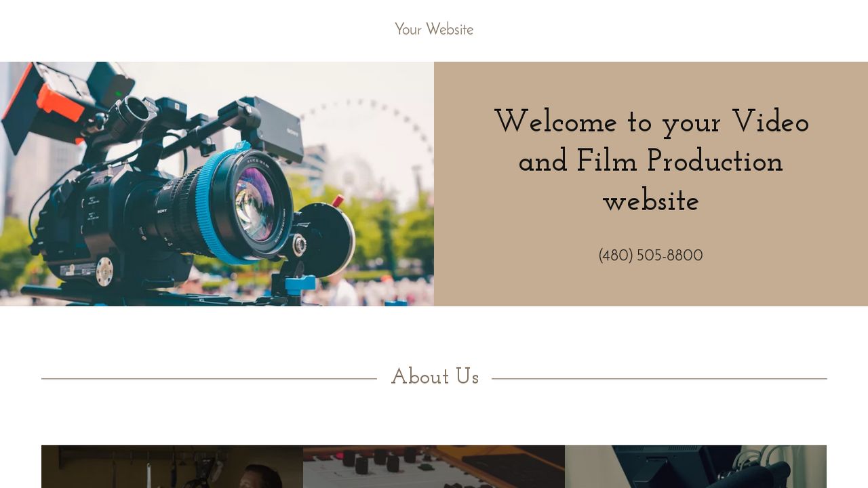Click the Your Website header link
The image size is (868, 488).
[434, 30]
